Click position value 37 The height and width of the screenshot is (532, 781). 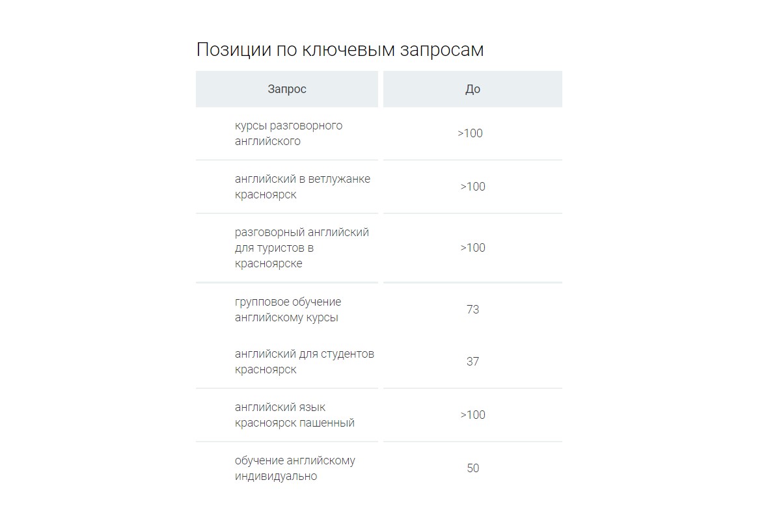473,362
